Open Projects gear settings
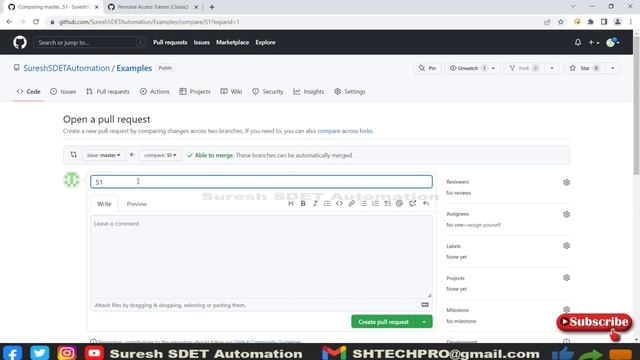Image resolution: width=640 pixels, height=360 pixels. (x=567, y=278)
